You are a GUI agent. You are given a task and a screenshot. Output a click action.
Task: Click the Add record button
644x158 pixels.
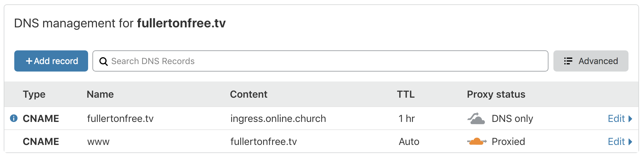coord(51,61)
